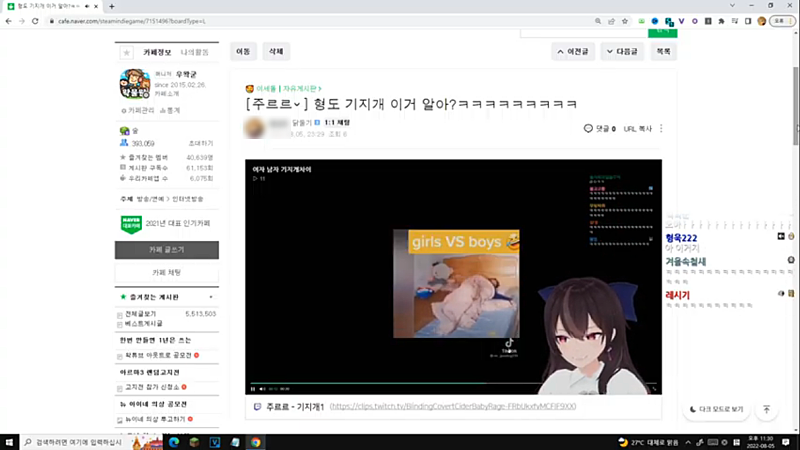The height and width of the screenshot is (450, 800).
Task: Open the 고지전 참가 신청소 board
Action: pyautogui.click(x=152, y=387)
